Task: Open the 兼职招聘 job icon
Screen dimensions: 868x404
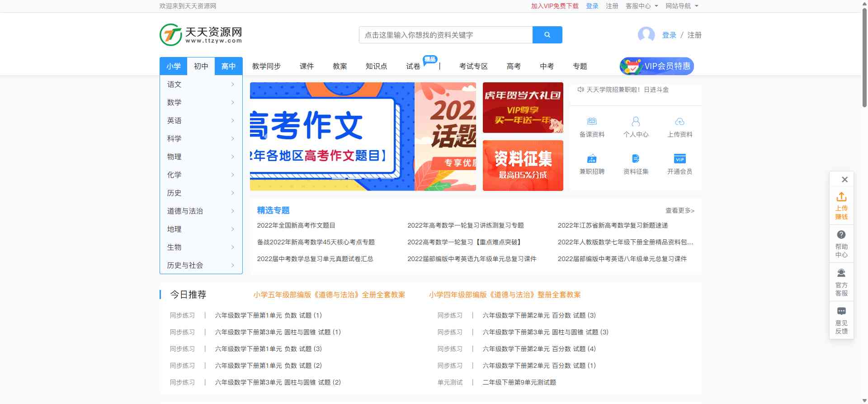Action: pyautogui.click(x=592, y=159)
